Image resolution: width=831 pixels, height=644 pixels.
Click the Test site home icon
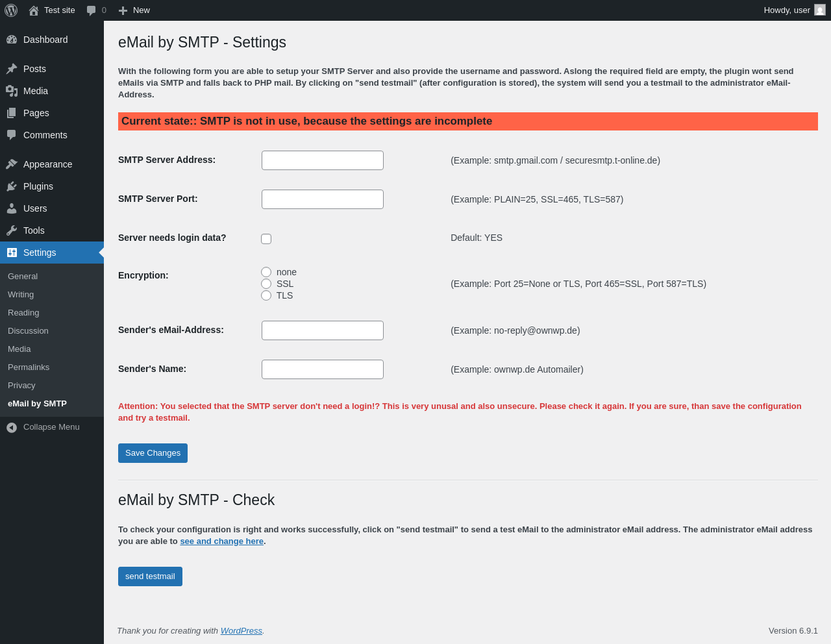[x=34, y=10]
